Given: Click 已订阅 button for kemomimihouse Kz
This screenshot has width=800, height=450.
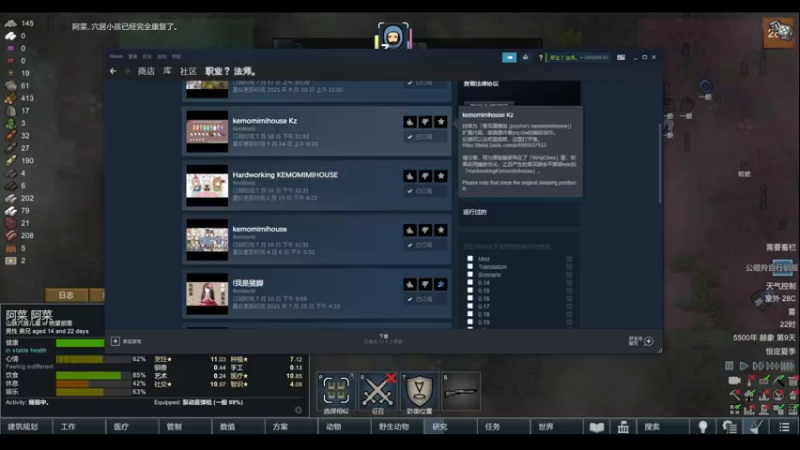Looking at the screenshot, I should point(424,137).
